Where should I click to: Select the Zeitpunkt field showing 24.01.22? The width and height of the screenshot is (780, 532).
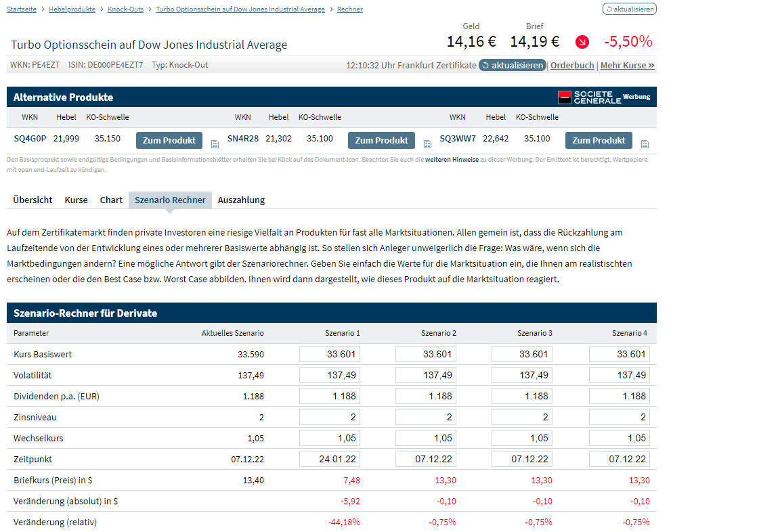point(329,459)
